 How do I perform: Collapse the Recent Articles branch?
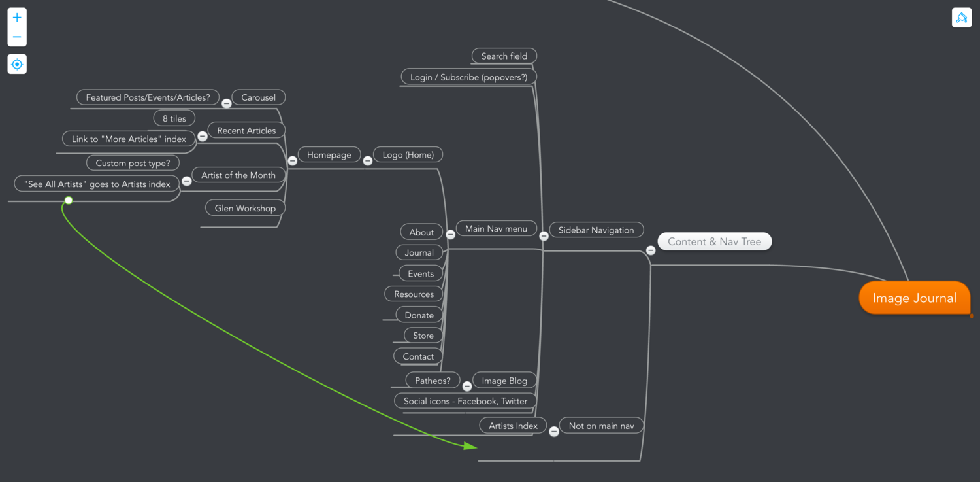pyautogui.click(x=203, y=136)
